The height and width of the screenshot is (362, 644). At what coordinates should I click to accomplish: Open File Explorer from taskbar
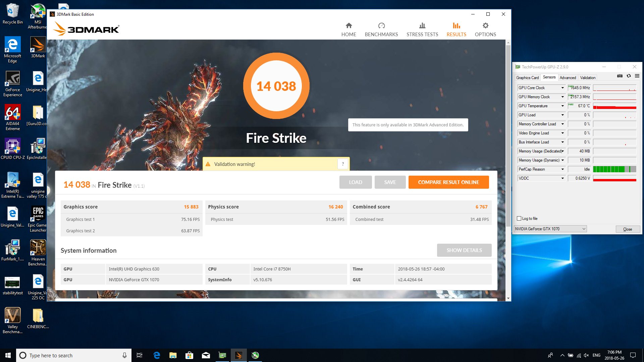tap(173, 355)
